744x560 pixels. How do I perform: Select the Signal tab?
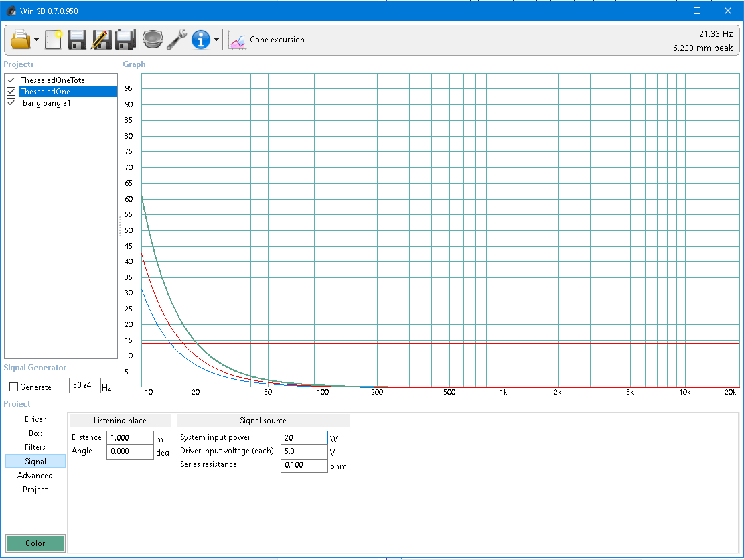coord(35,462)
